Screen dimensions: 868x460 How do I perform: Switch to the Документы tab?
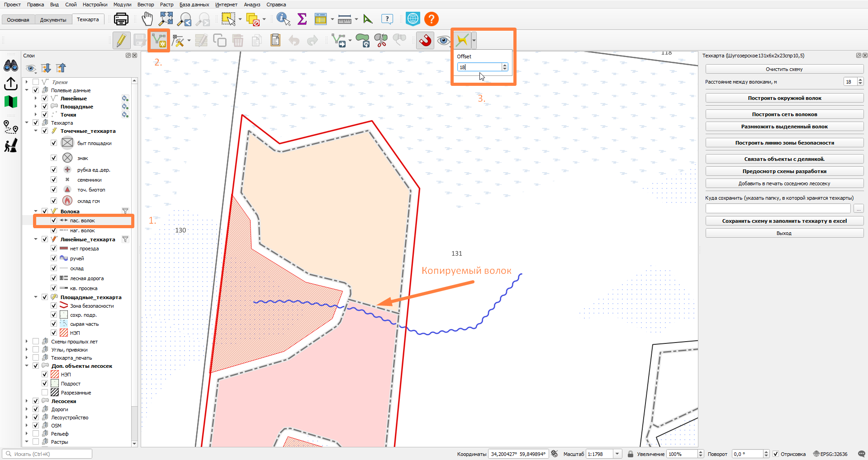pos(53,20)
